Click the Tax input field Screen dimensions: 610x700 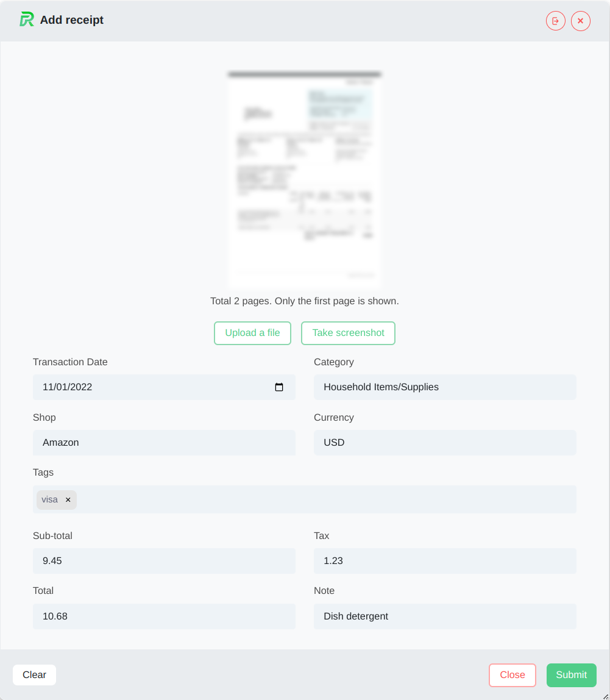pyautogui.click(x=445, y=561)
